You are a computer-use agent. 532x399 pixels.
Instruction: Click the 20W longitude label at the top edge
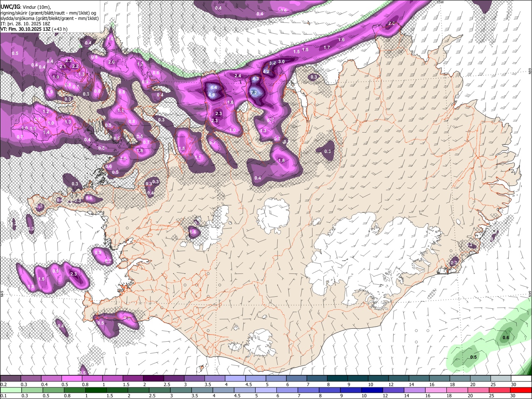pyautogui.click(x=222, y=2)
